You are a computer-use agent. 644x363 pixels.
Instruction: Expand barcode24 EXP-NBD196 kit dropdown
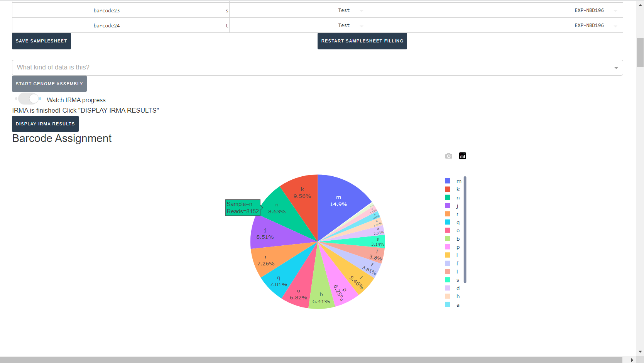615,26
